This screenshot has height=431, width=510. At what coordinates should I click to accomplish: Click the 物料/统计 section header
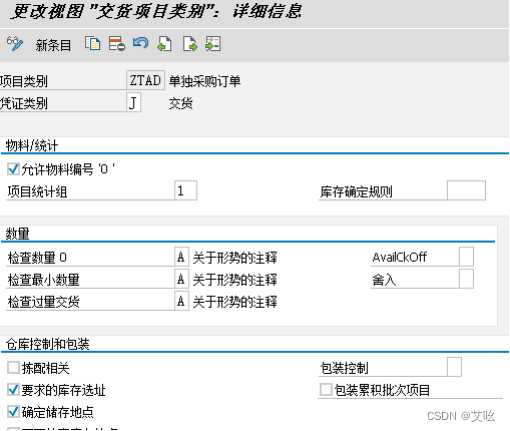(x=32, y=146)
